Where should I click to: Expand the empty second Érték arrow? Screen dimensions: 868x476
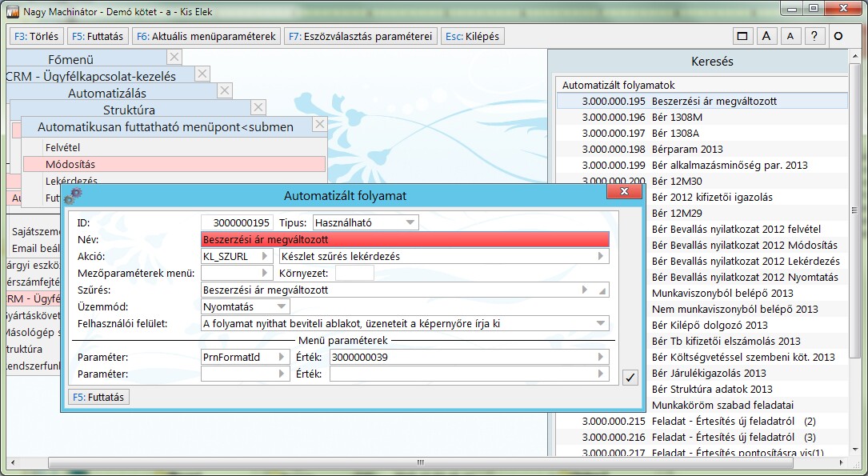(x=601, y=374)
